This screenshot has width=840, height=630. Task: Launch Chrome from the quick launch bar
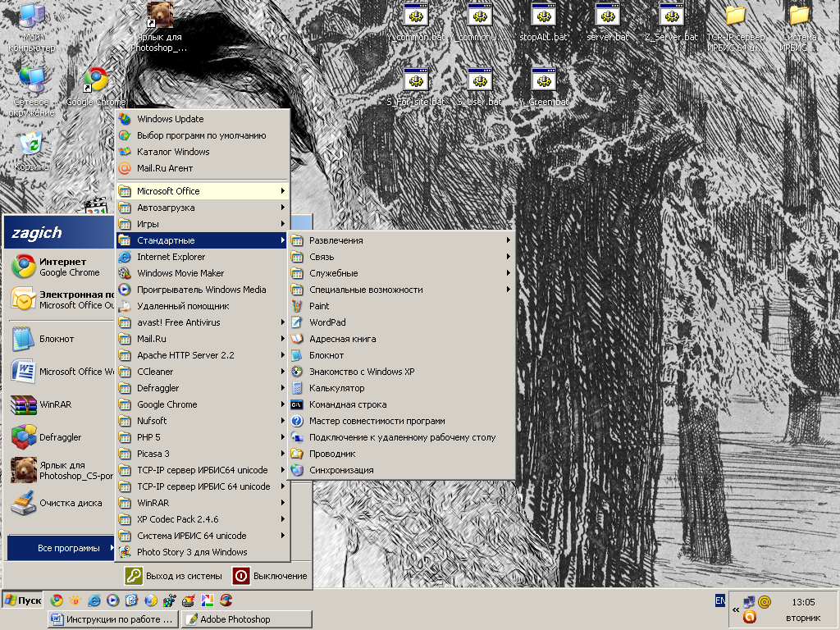coord(57,600)
